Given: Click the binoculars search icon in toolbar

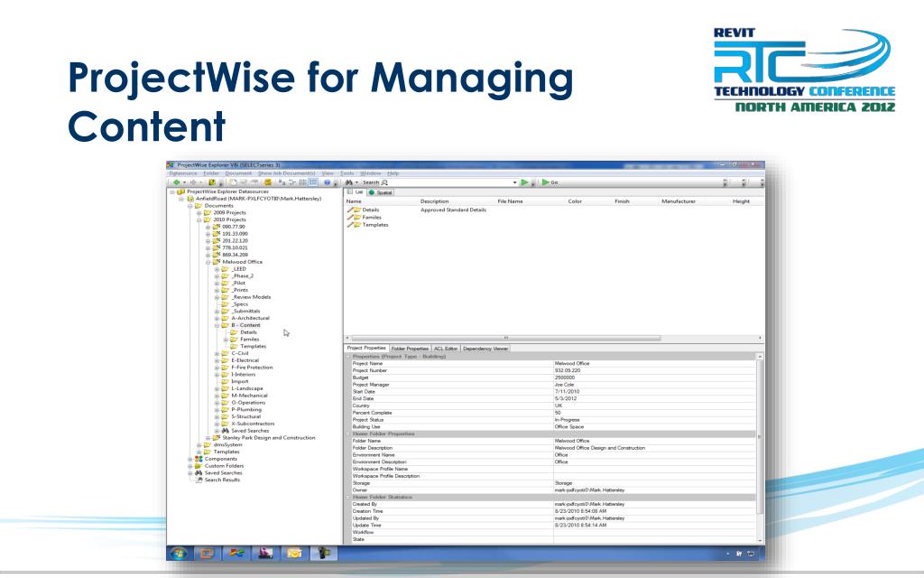Looking at the screenshot, I should [x=349, y=182].
